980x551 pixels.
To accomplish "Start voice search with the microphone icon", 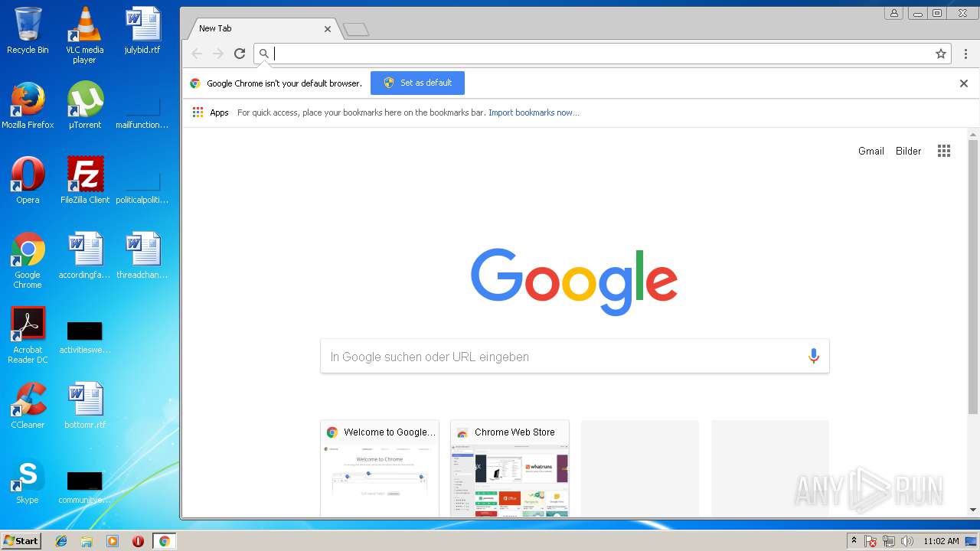I will point(813,357).
